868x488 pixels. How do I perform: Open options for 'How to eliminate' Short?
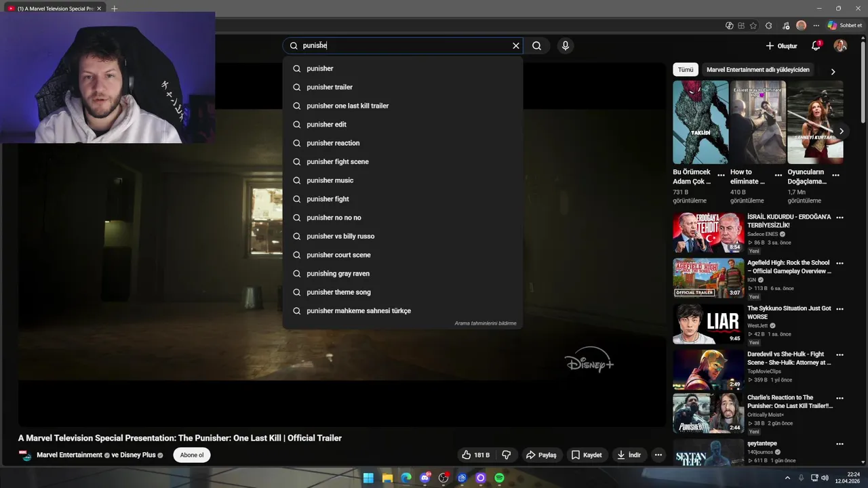778,175
